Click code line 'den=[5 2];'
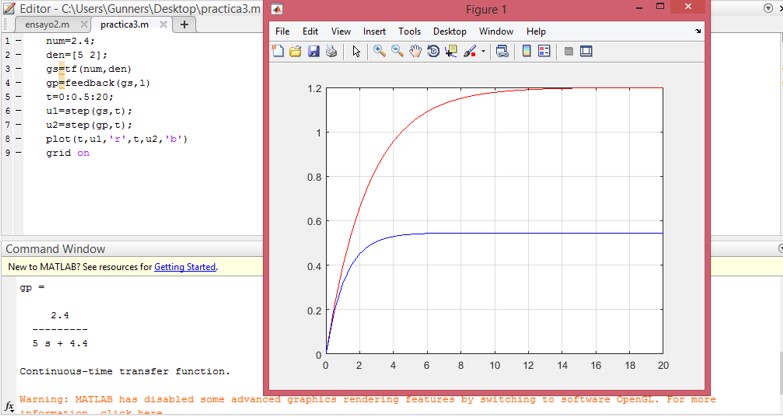The image size is (783, 416). [x=76, y=55]
